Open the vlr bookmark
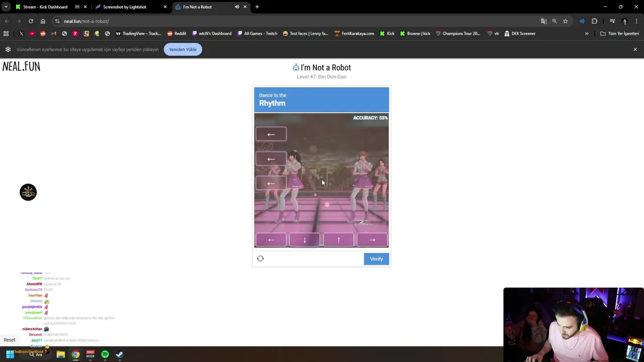644x362 pixels. 493,34
